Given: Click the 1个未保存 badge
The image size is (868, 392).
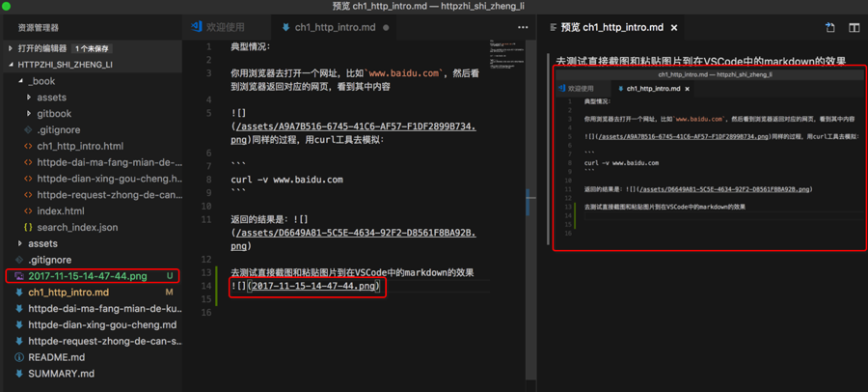Looking at the screenshot, I should [92, 48].
